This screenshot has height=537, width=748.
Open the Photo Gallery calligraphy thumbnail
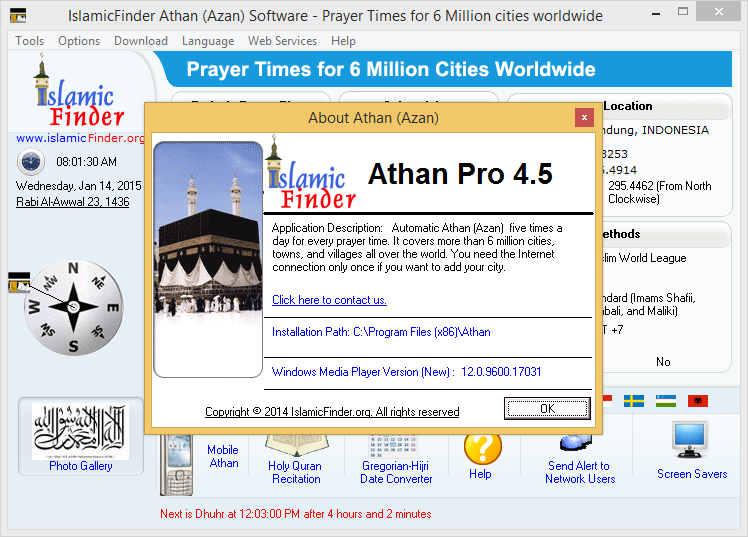click(x=81, y=432)
